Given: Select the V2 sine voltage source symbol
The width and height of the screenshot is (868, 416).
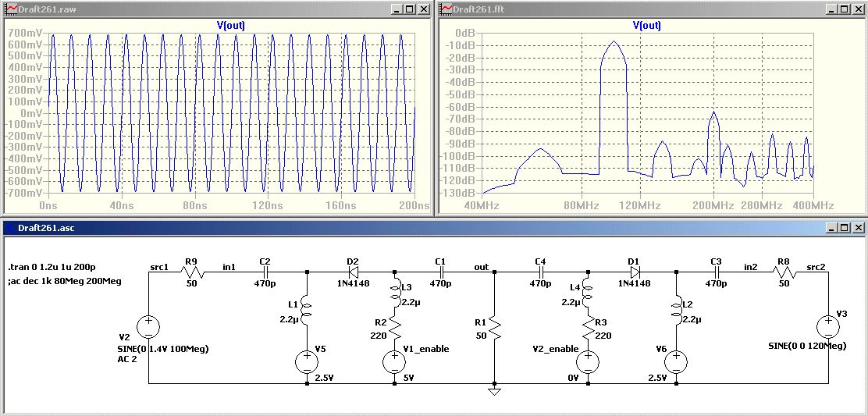Looking at the screenshot, I should pos(148,326).
